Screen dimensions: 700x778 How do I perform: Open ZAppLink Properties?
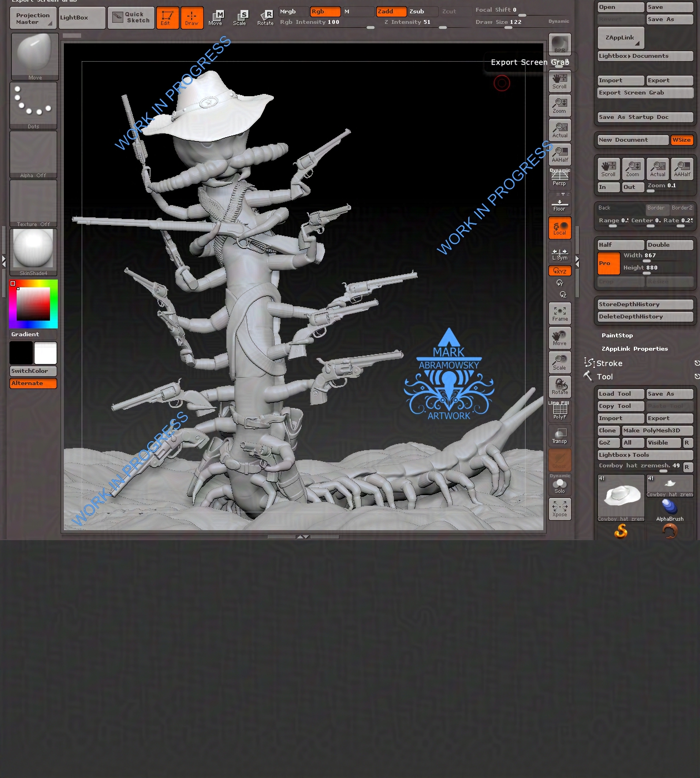(x=635, y=348)
